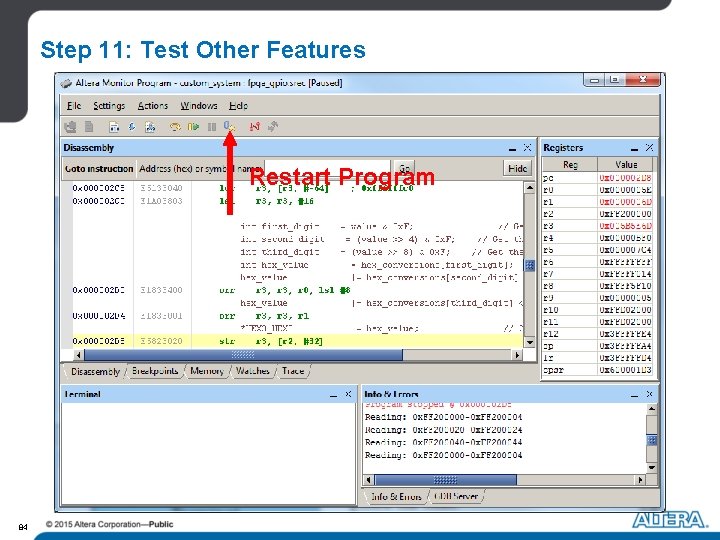The image size is (720, 540).
Task: Click the last grey toolbar icon
Action: (x=273, y=127)
